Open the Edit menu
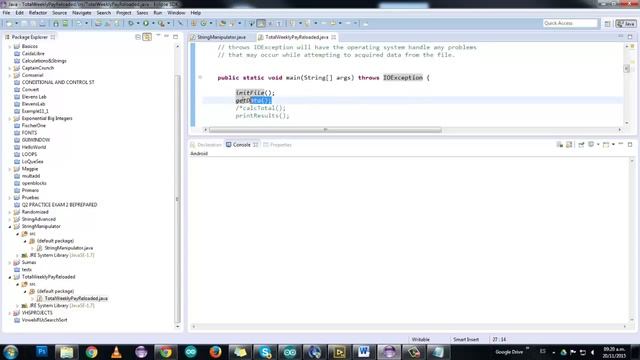The height and width of the screenshot is (360, 640). click(20, 13)
